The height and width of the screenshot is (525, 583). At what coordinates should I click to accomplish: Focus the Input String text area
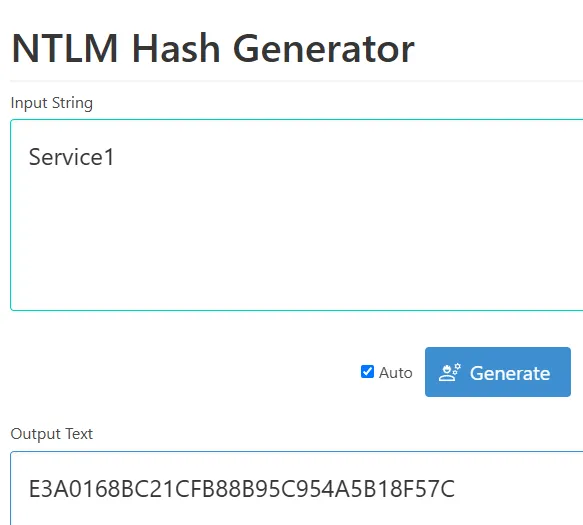pos(297,215)
